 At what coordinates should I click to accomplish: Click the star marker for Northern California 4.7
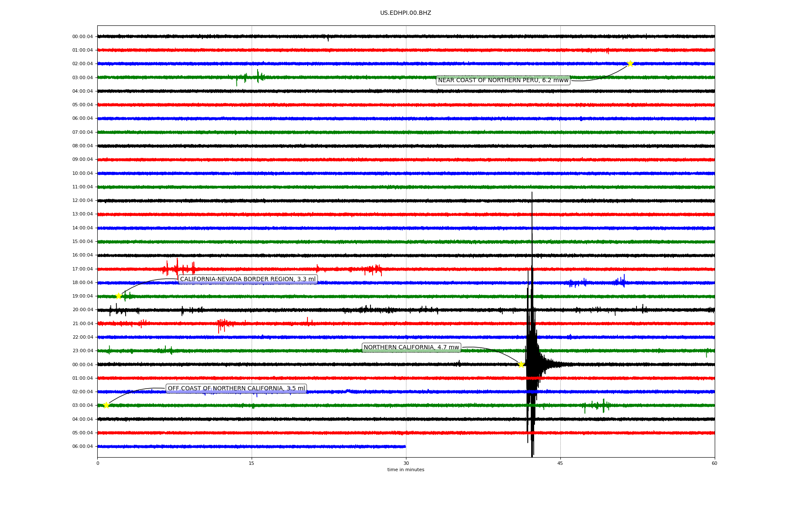tap(521, 364)
